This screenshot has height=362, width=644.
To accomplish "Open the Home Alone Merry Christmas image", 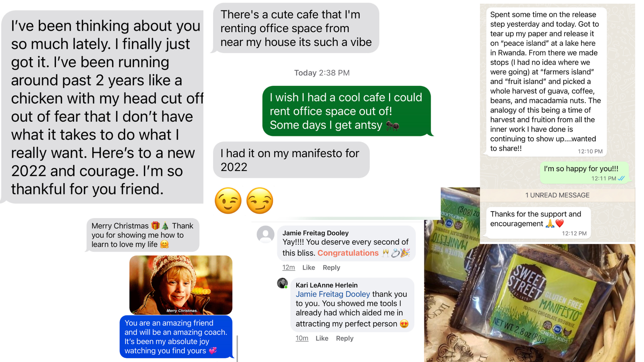I will [x=181, y=285].
